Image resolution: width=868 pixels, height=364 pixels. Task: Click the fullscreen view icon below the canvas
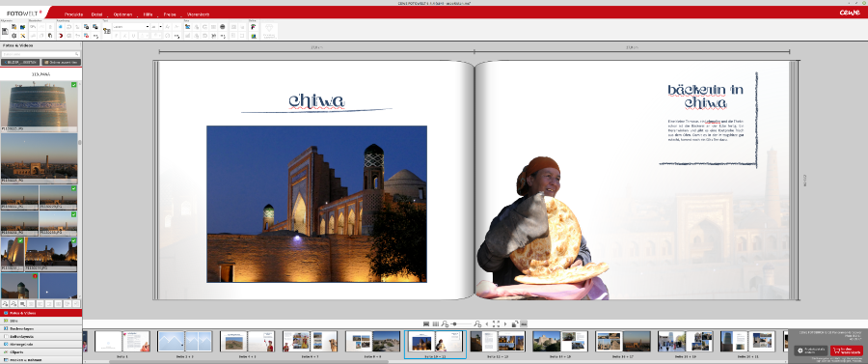point(496,323)
